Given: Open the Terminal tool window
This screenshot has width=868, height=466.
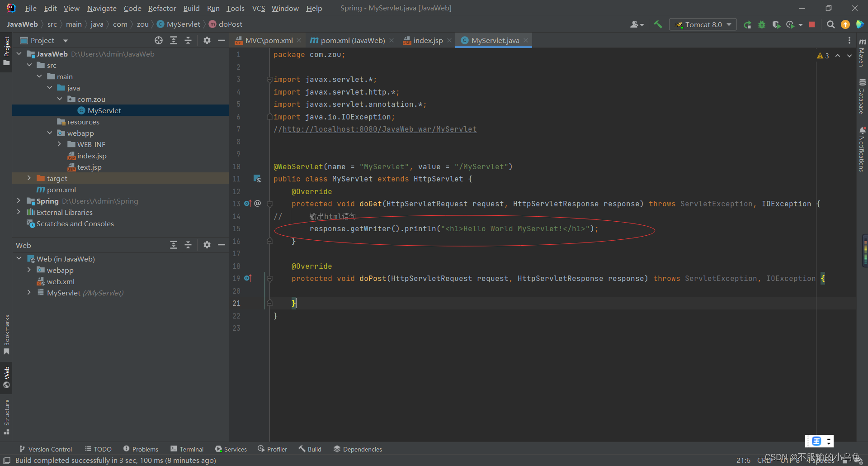Looking at the screenshot, I should coord(187,449).
